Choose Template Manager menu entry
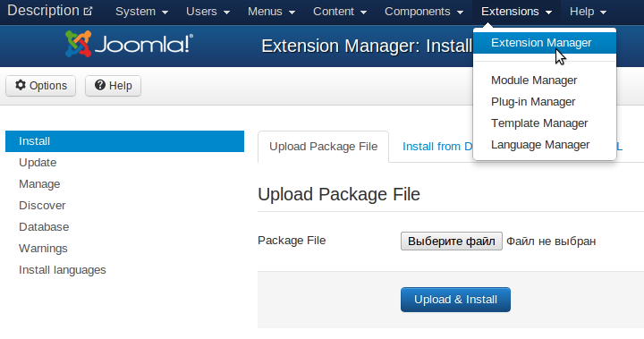This screenshot has width=644, height=339. (x=545, y=123)
